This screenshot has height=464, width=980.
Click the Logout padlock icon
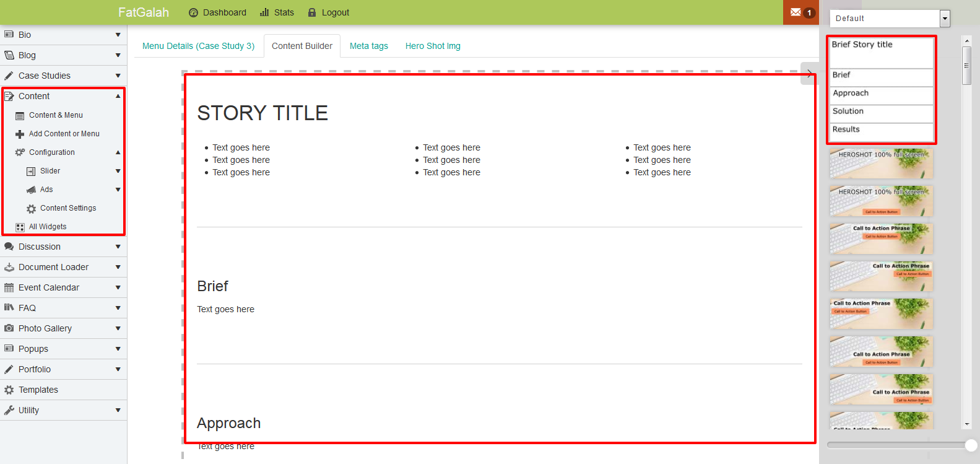tap(312, 12)
